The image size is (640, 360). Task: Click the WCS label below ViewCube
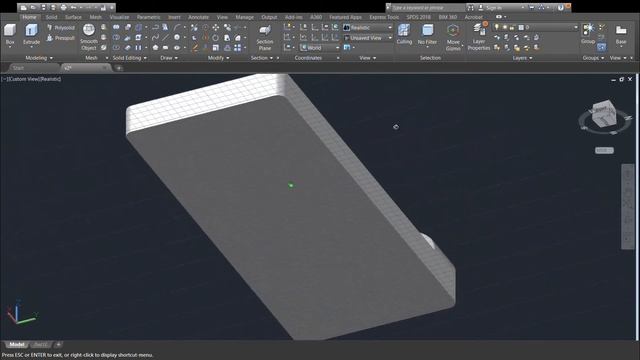(x=604, y=150)
